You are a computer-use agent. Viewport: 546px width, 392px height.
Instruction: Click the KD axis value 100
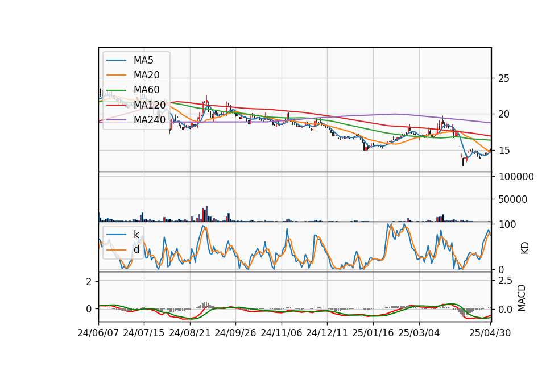[x=507, y=224]
